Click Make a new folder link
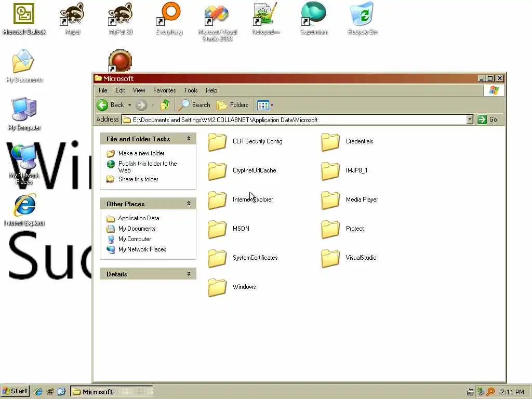This screenshot has height=399, width=532. (x=141, y=153)
